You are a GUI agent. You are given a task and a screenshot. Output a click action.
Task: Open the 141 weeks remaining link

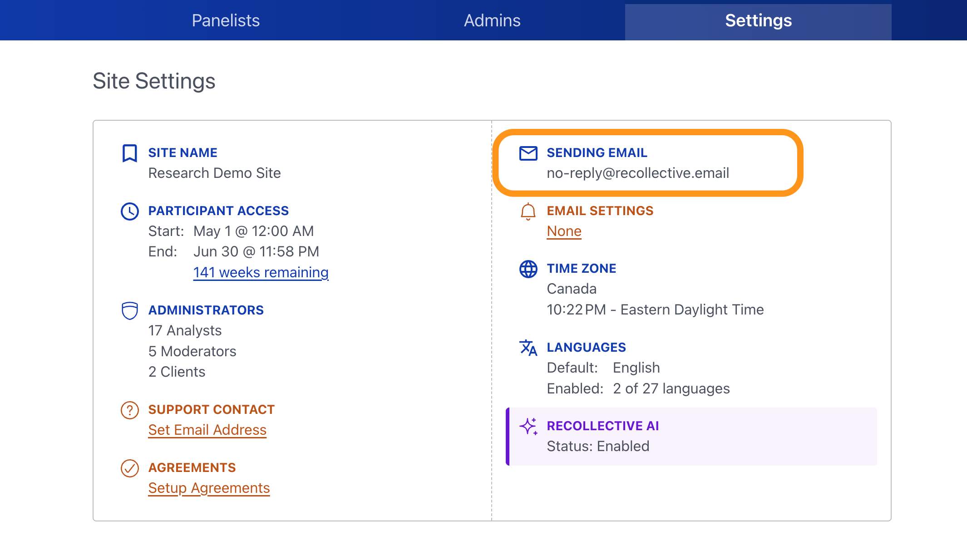click(261, 272)
